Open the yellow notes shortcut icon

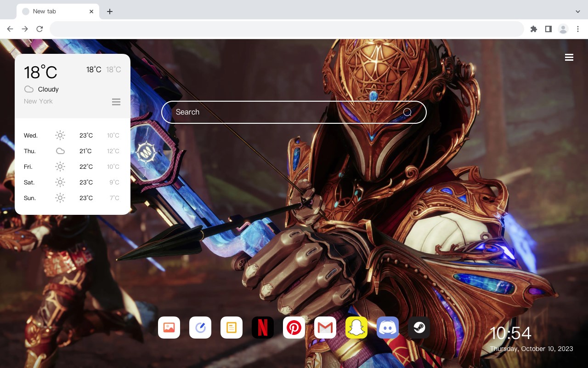click(232, 328)
